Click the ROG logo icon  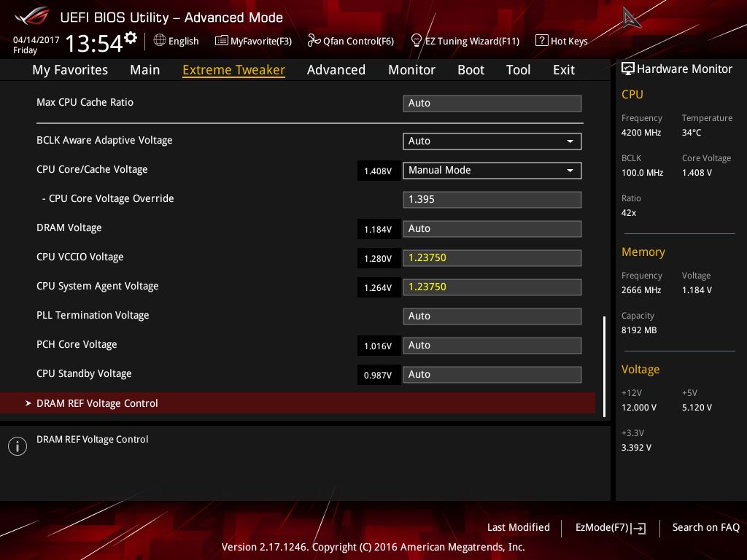(x=32, y=16)
